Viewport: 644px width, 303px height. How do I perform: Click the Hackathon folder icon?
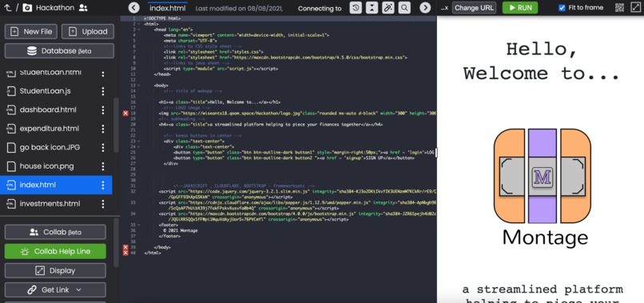point(27,7)
